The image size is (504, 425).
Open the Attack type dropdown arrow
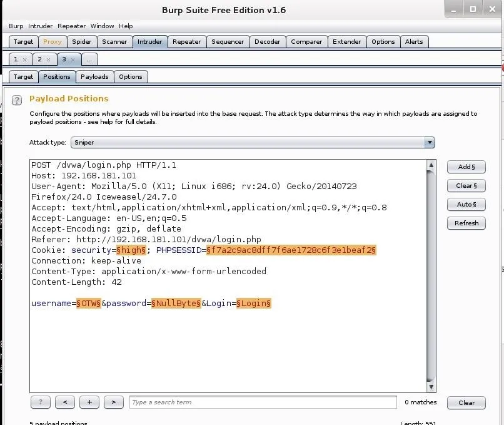[430, 142]
